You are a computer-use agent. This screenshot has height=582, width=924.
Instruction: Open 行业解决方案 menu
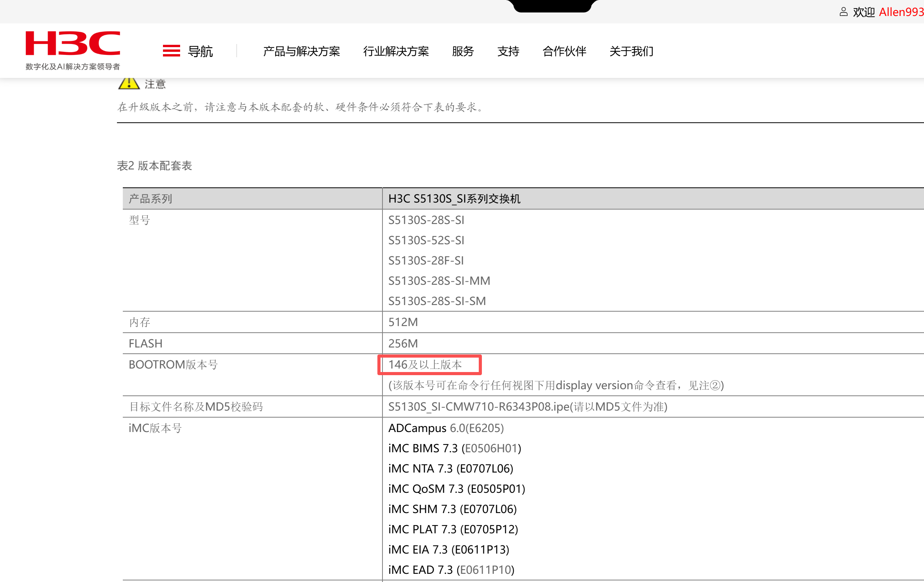click(396, 51)
